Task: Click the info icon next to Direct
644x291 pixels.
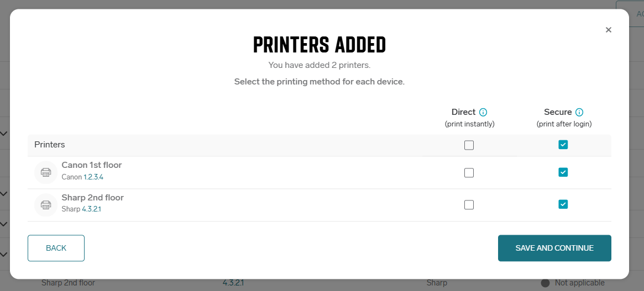Action: pos(483,112)
